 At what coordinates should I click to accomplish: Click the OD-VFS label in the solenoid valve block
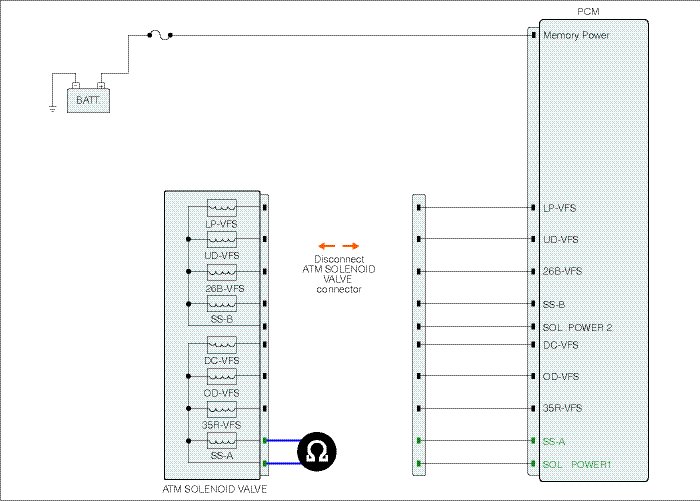221,393
